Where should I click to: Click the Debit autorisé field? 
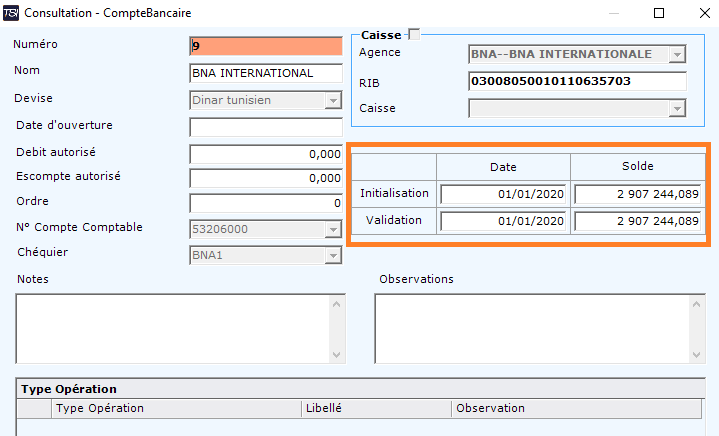[266, 154]
